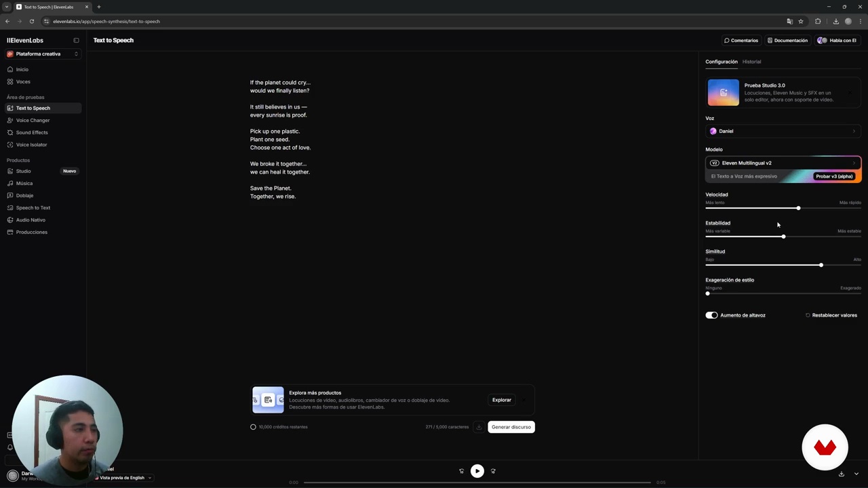868x488 pixels.
Task: Click the Studio sidebar icon
Action: pyautogui.click(x=10, y=171)
